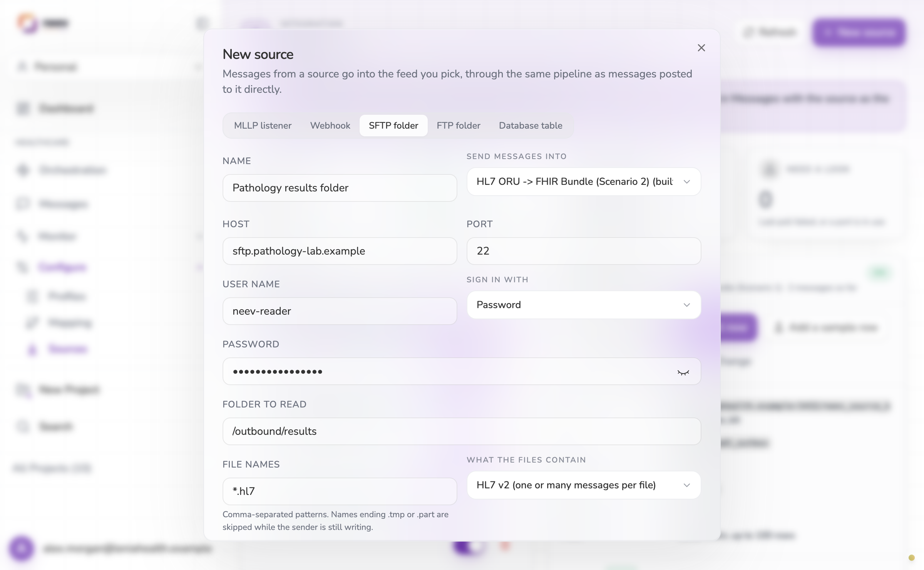Click the blurred Refresh button behind dialog

point(770,32)
